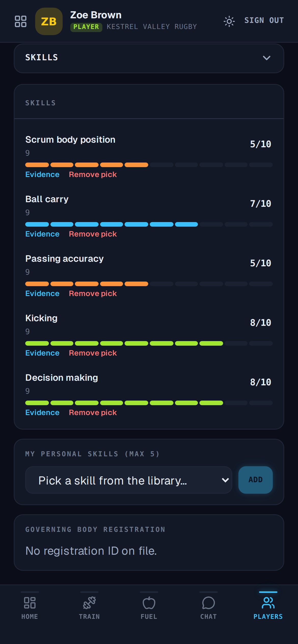Open Evidence for Kicking
298x644 pixels.
(42, 353)
